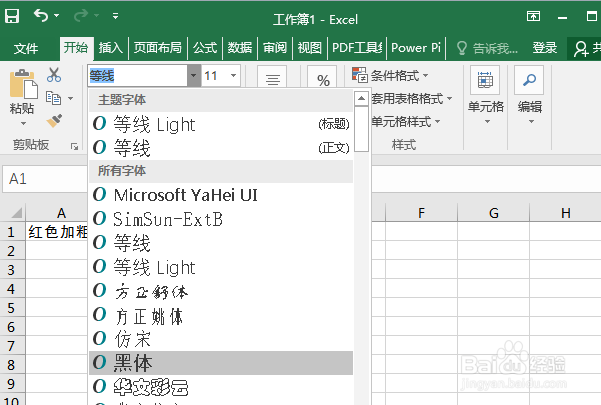601x405 pixels.
Task: Select row 5 header
Action: pyautogui.click(x=12, y=308)
